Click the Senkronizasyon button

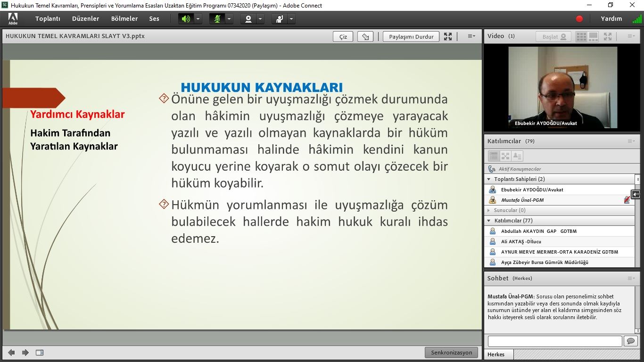[x=451, y=353]
